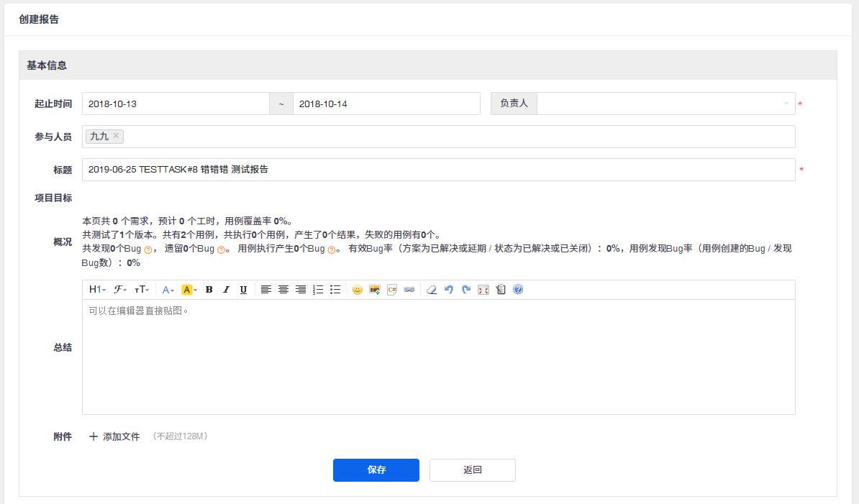Redo the last edit in editor
859x504 pixels.
point(466,290)
